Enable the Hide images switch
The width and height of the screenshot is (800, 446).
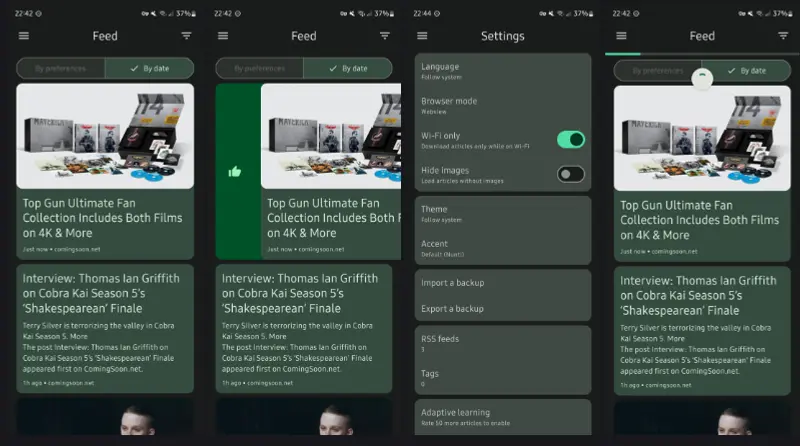coord(570,174)
